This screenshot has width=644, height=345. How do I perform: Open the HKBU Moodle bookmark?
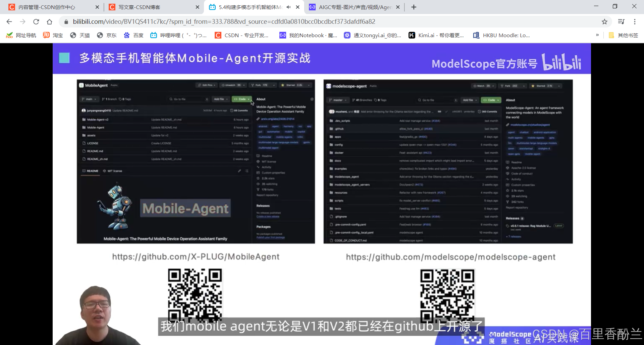[501, 35]
